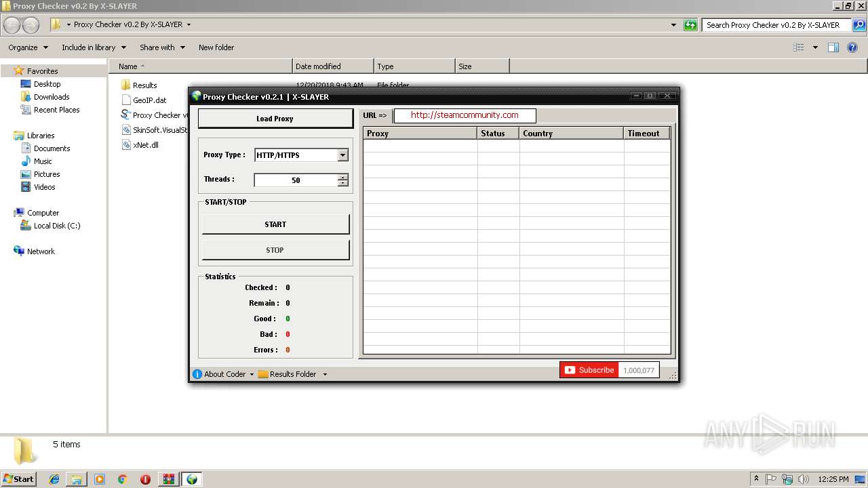Show hidden system tray icons
The image size is (868, 488).
(x=756, y=479)
